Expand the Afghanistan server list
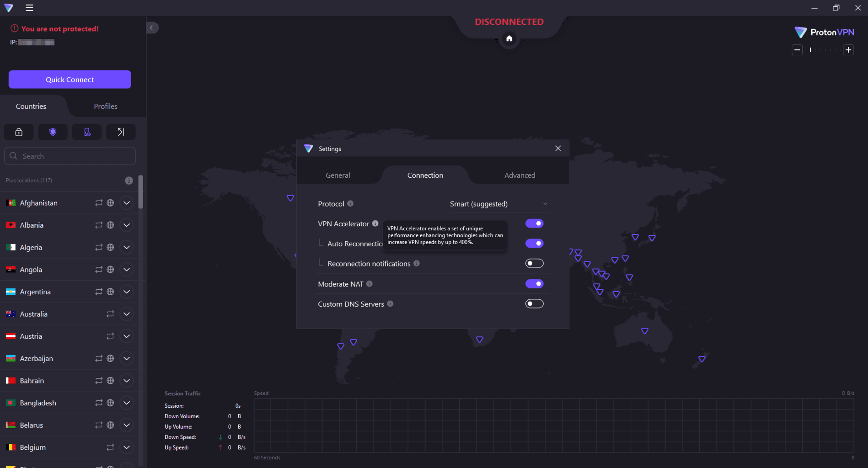This screenshot has height=468, width=868. 127,203
